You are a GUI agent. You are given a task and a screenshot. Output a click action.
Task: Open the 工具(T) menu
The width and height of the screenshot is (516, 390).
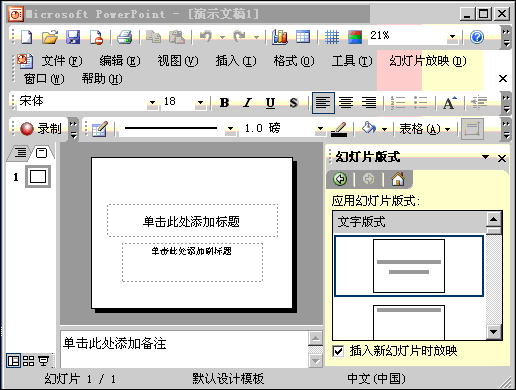pos(352,61)
